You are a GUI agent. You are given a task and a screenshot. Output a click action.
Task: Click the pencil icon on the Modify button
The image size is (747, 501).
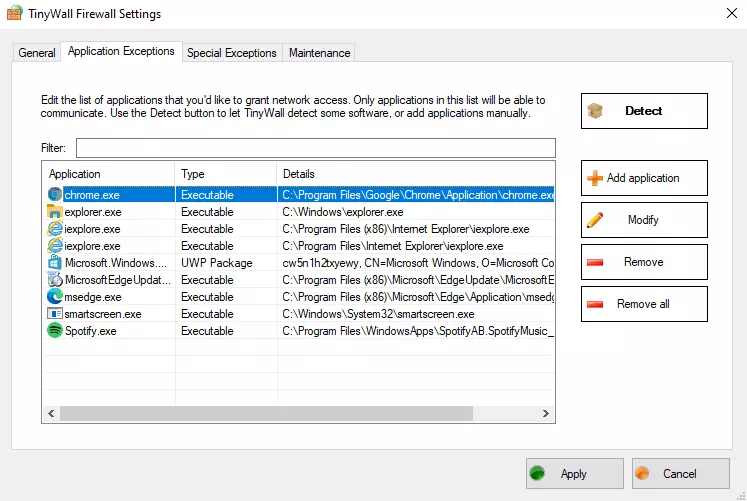pyautogui.click(x=595, y=220)
